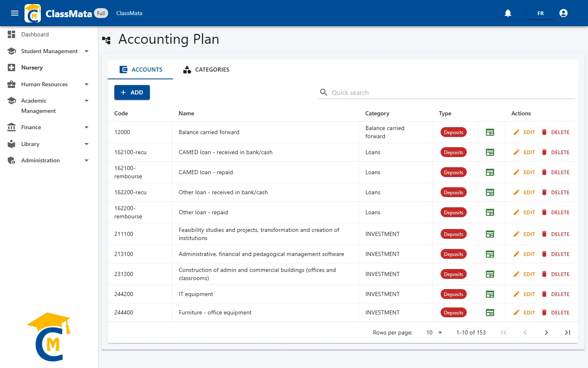The height and width of the screenshot is (368, 588).
Task: Open the user account menu
Action: 563,13
